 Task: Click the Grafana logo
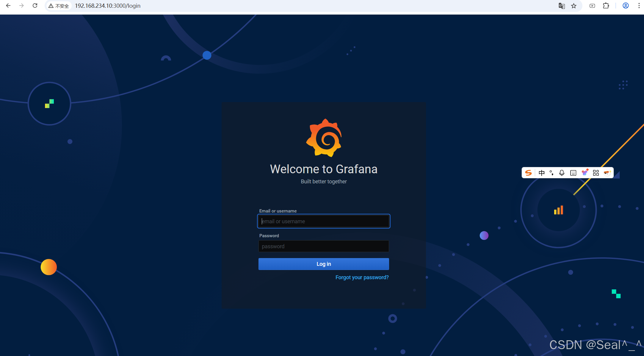coord(324,138)
